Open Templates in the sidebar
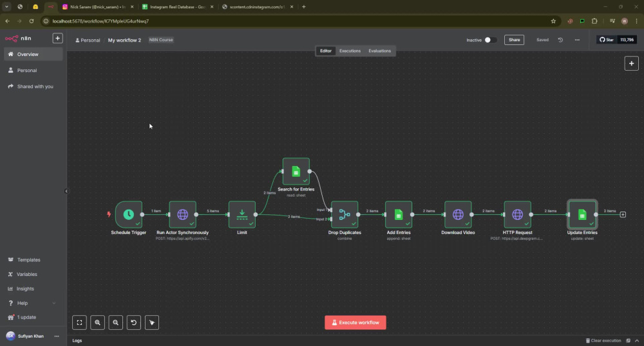This screenshot has height=346, width=644. (x=32, y=260)
